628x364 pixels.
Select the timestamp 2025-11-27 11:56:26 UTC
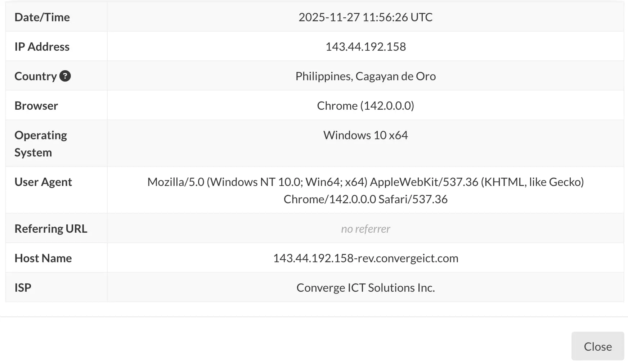[x=365, y=17]
